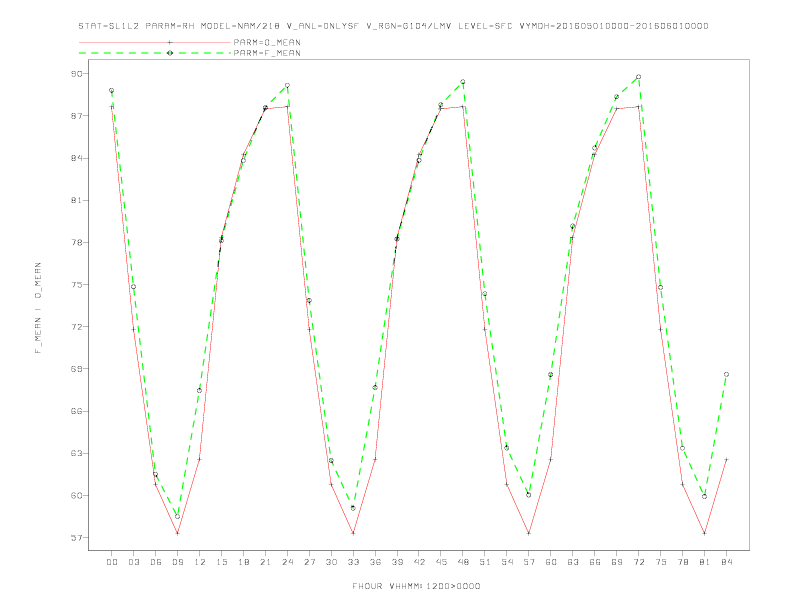Select the O_MEAN plus minimum at hour 09
792x612 pixels.
pyautogui.click(x=177, y=533)
